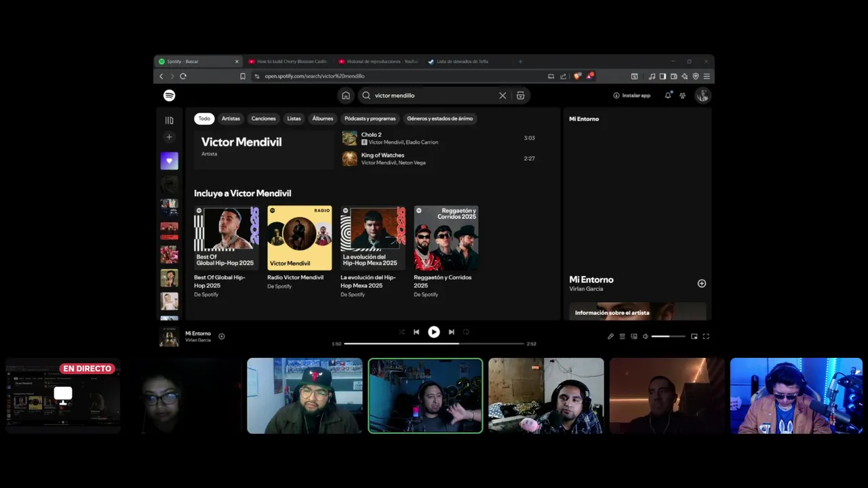868x488 pixels.
Task: Select the Pódcasts y programas filter chip
Action: tap(370, 119)
